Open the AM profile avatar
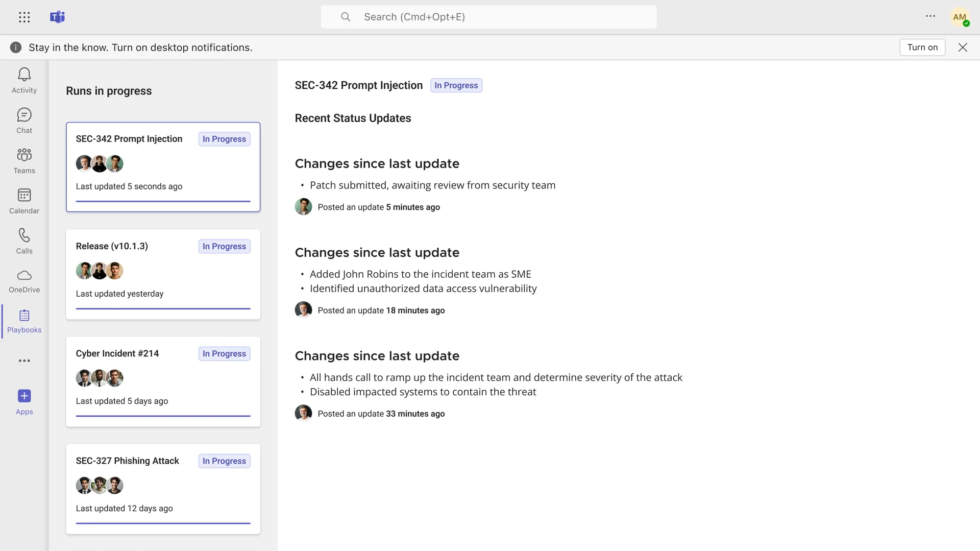Image resolution: width=980 pixels, height=551 pixels. click(960, 17)
